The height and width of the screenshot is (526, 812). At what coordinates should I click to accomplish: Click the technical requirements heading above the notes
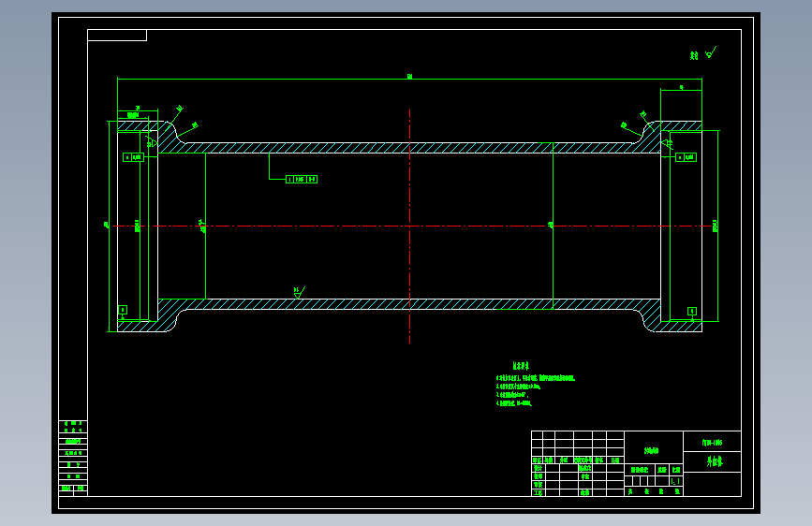click(x=521, y=366)
